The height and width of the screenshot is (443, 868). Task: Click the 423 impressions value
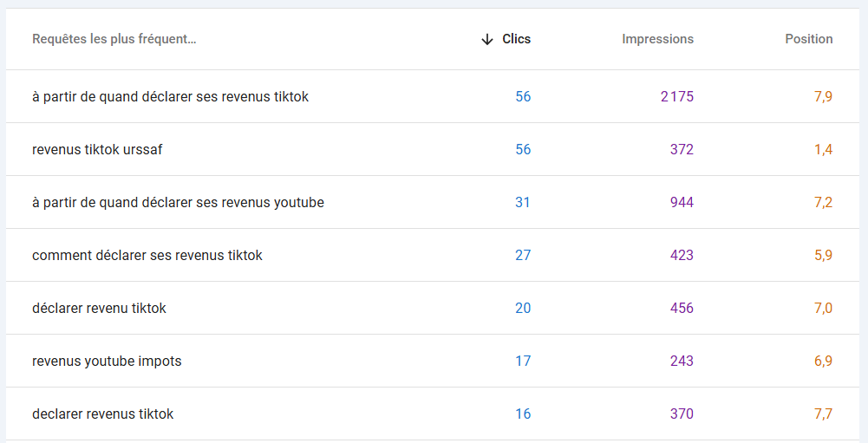[x=682, y=255]
